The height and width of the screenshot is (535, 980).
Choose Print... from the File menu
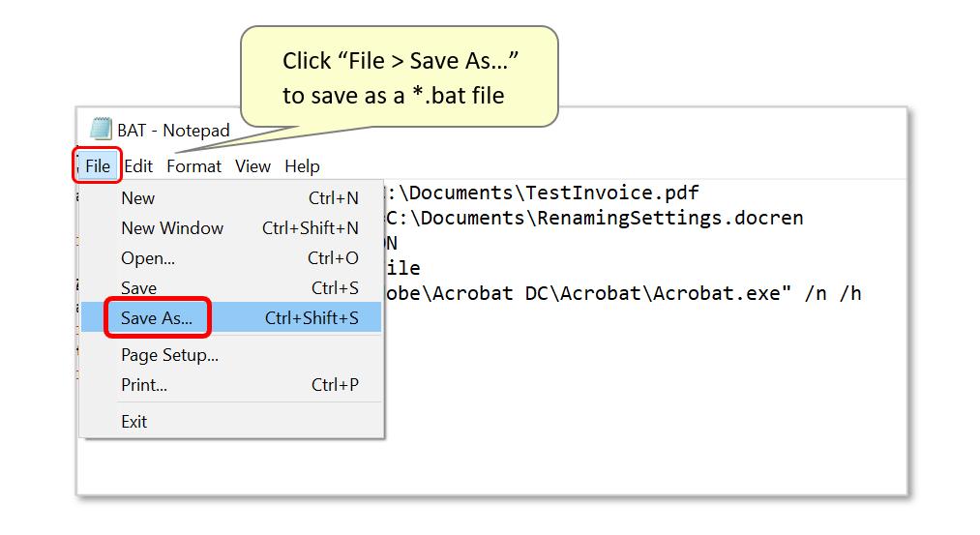pos(144,385)
